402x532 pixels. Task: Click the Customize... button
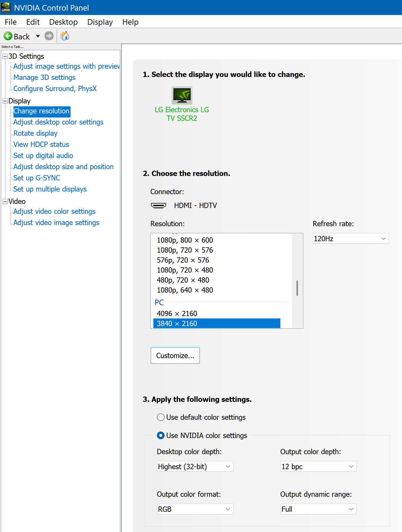tap(175, 355)
